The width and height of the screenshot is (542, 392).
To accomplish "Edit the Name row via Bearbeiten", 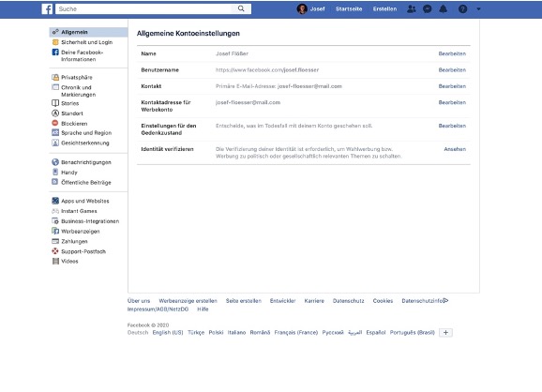I will pyautogui.click(x=452, y=53).
